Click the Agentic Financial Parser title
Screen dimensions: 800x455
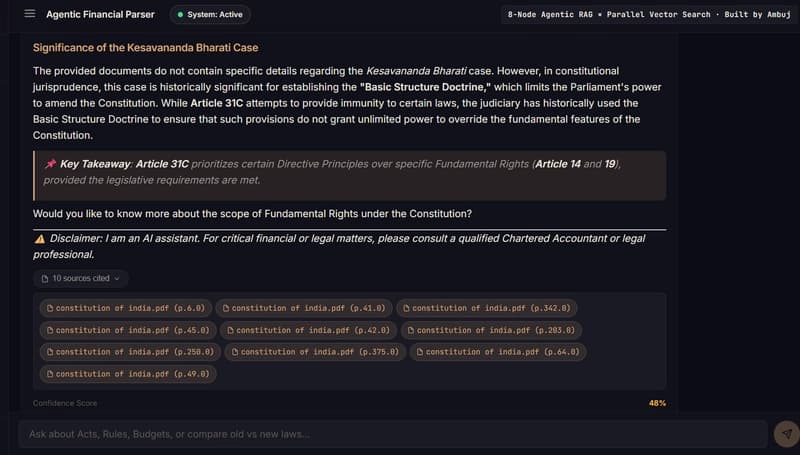[x=101, y=14]
